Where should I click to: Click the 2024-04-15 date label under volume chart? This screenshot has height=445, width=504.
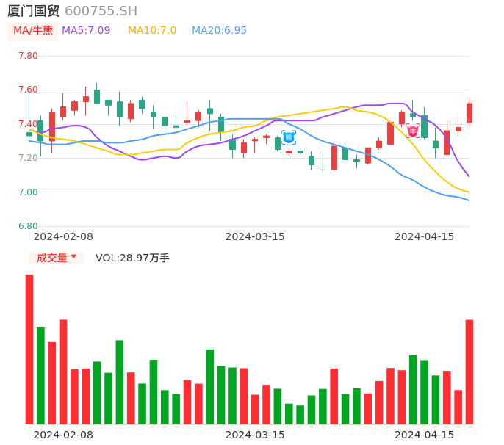[x=425, y=435]
